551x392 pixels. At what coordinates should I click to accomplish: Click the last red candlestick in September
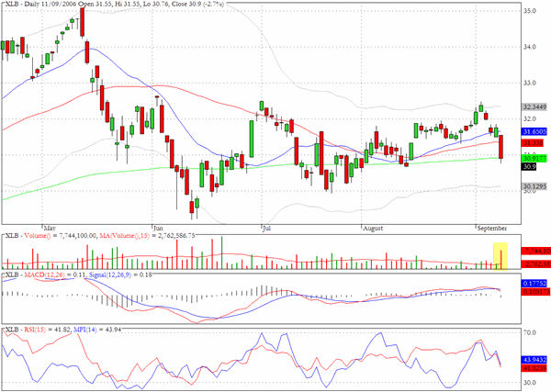(x=500, y=147)
